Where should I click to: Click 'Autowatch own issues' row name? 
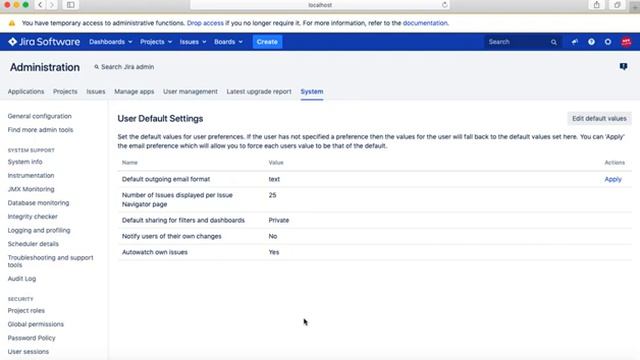[155, 252]
